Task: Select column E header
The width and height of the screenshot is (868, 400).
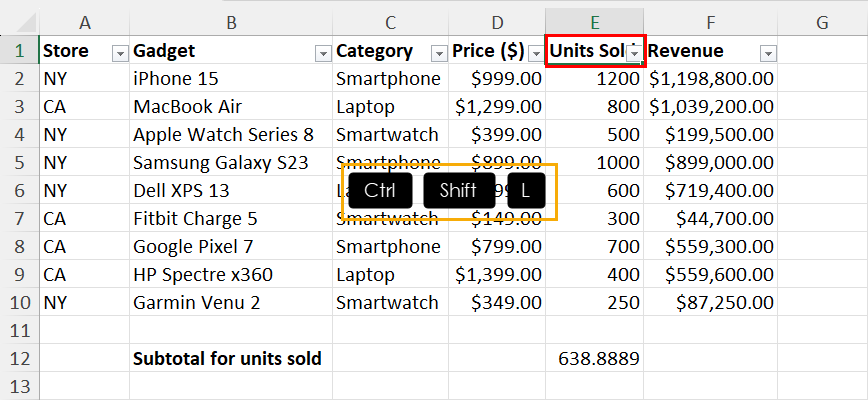Action: 595,22
